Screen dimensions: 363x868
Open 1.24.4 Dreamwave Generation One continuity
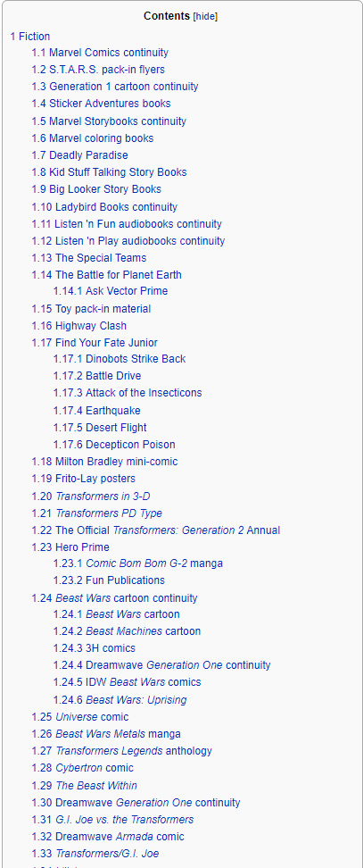(162, 664)
